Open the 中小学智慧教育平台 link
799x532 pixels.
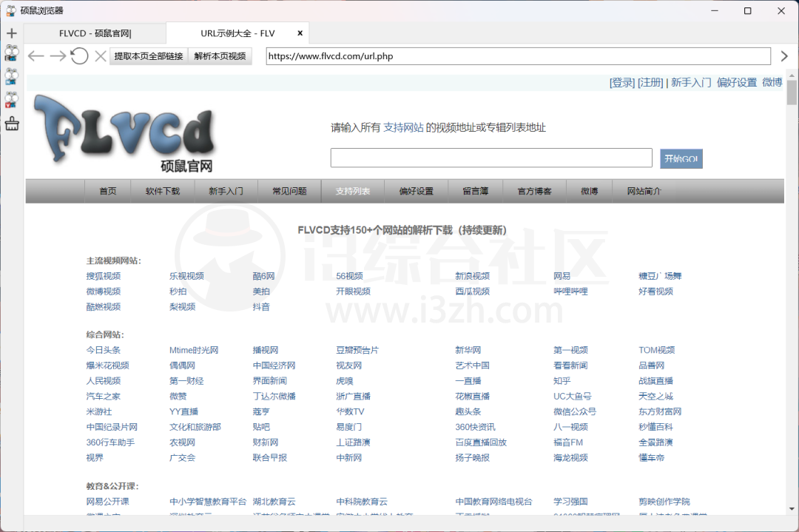(x=208, y=502)
